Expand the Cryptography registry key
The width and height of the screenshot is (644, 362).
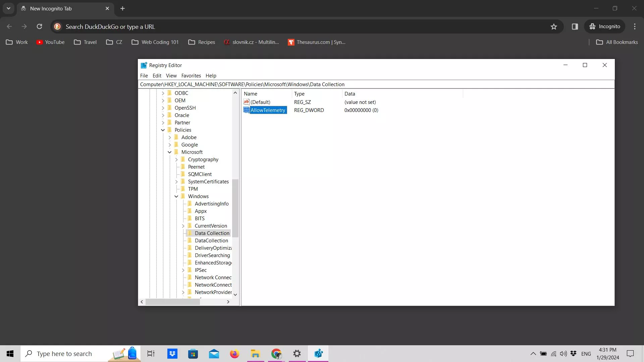pos(176,160)
